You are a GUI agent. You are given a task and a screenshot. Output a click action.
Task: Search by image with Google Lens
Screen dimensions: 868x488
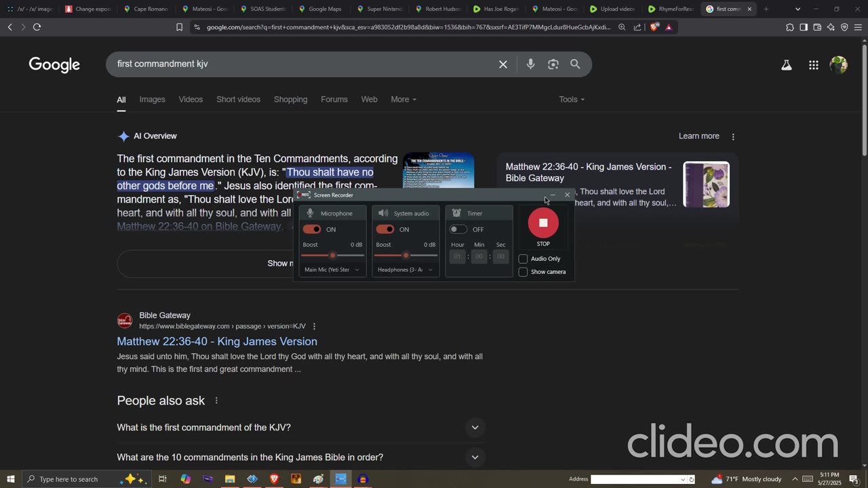pos(553,64)
